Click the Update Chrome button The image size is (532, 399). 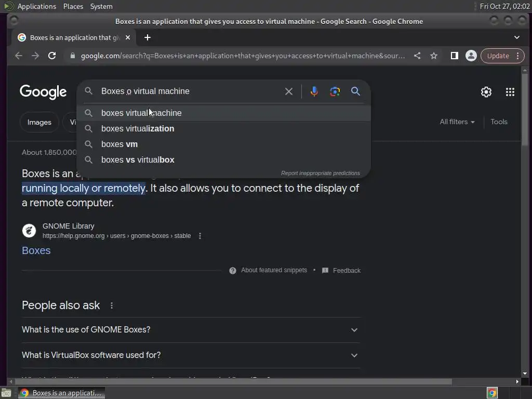tap(498, 56)
